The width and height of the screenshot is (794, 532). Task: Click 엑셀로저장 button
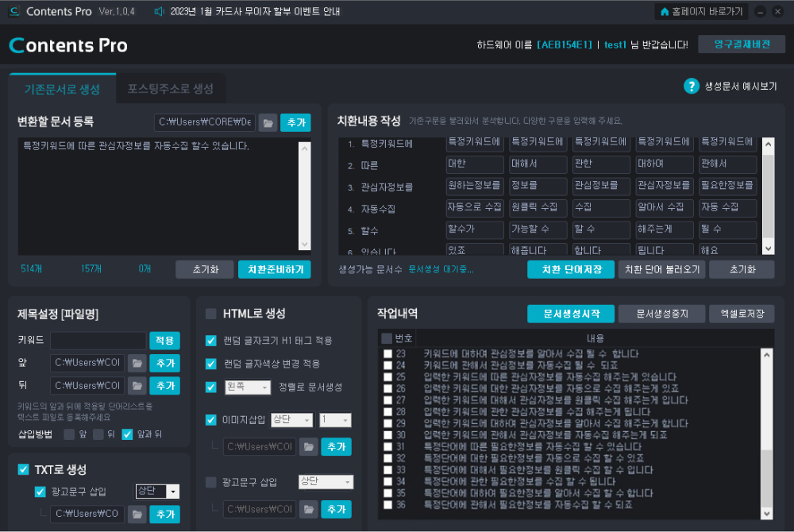(x=742, y=314)
